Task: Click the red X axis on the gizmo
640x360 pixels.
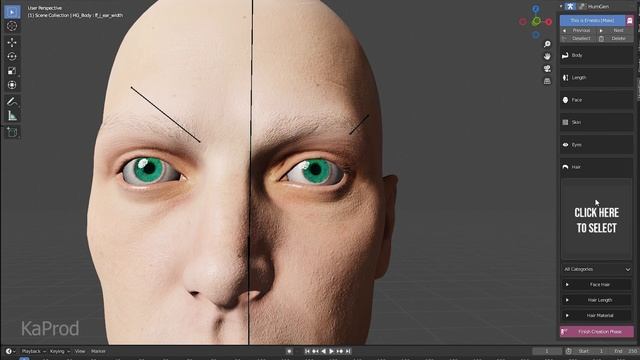Action: pos(549,22)
